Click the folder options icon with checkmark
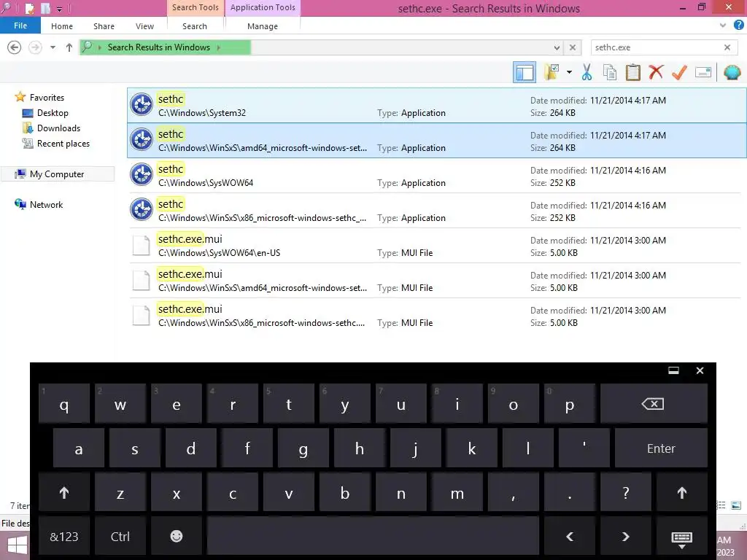747x560 pixels. (551, 72)
